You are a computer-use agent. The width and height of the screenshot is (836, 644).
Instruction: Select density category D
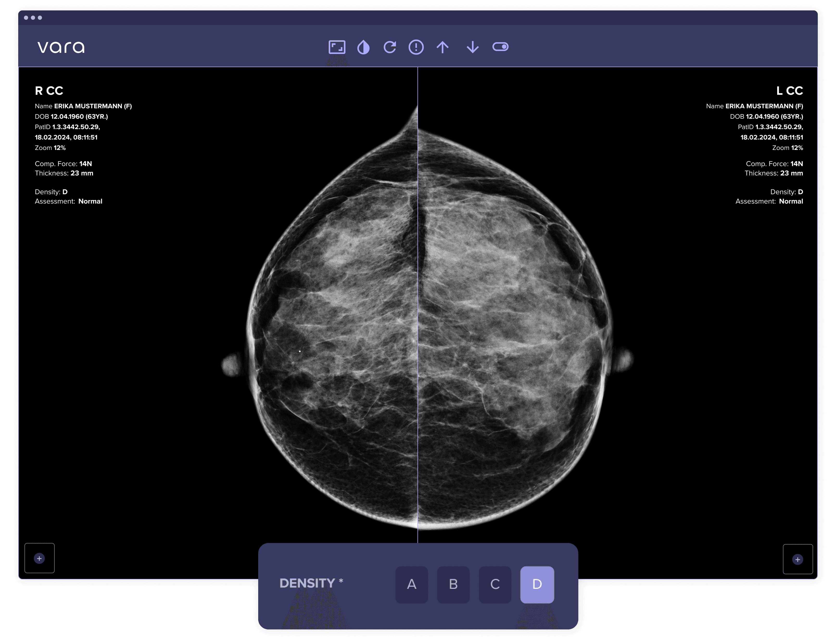(537, 584)
